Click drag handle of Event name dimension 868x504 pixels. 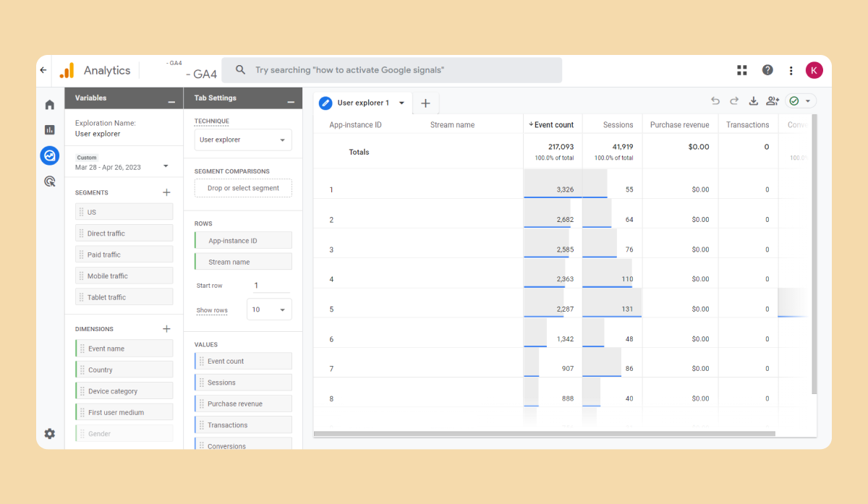coord(82,349)
